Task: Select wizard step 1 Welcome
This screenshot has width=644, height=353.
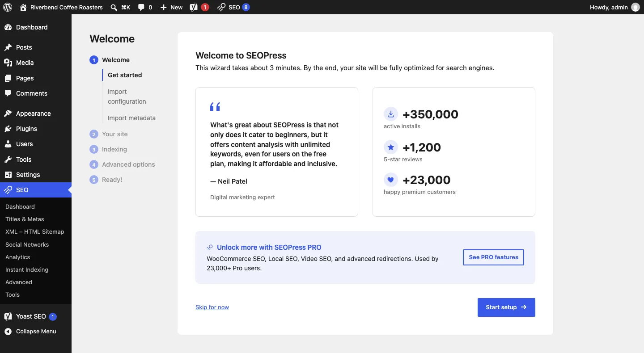Action: point(110,60)
